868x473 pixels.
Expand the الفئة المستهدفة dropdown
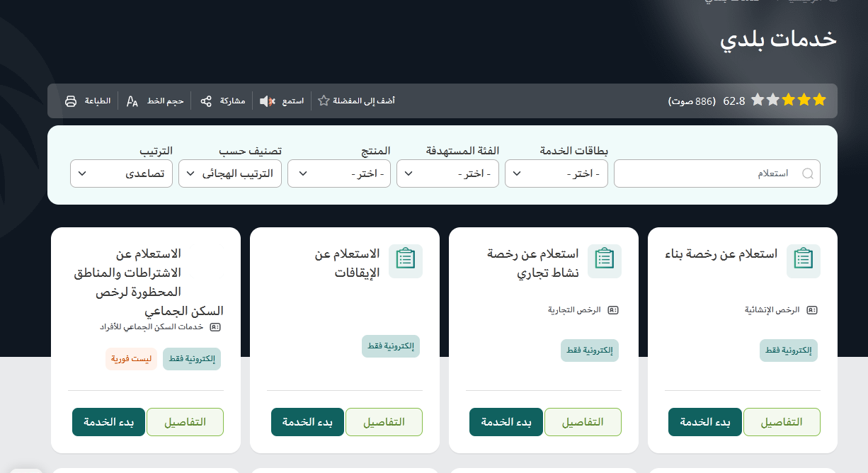(447, 173)
